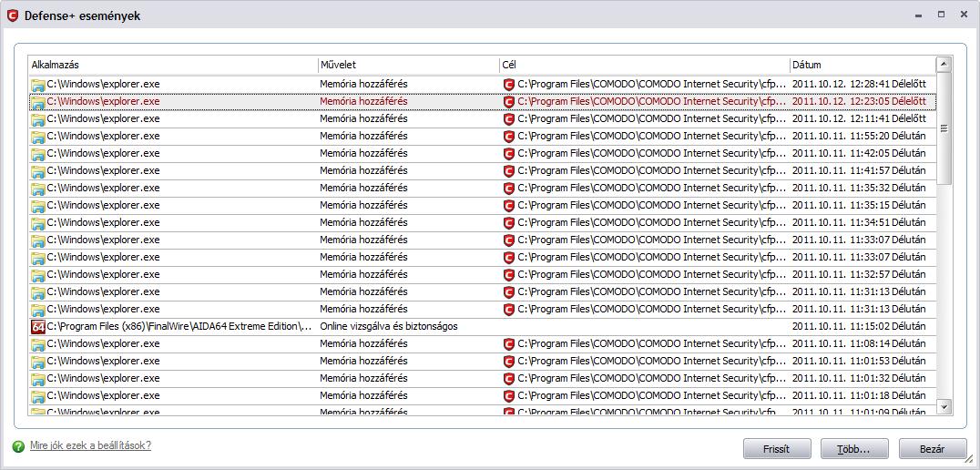Click the COMODO target path in the 11:35:15 row
This screenshot has width=980, height=470.
652,205
